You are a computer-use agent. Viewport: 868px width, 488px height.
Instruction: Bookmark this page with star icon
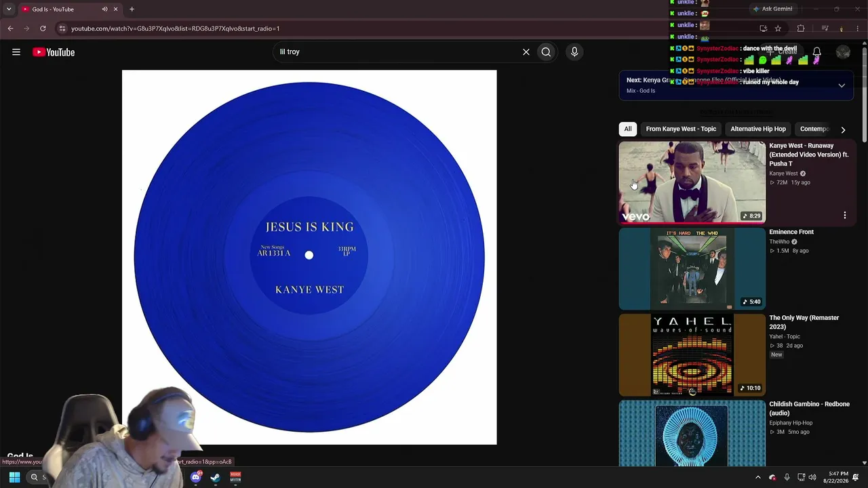click(778, 28)
